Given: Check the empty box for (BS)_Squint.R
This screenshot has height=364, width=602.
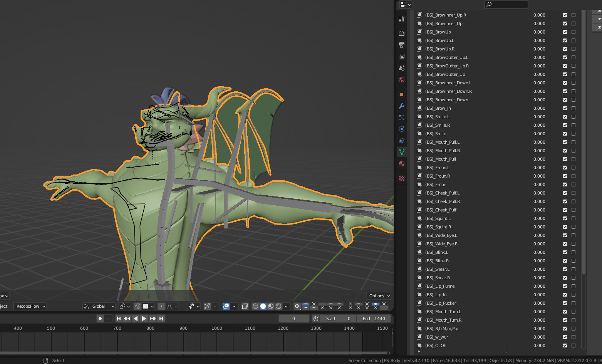Looking at the screenshot, I should [x=573, y=227].
